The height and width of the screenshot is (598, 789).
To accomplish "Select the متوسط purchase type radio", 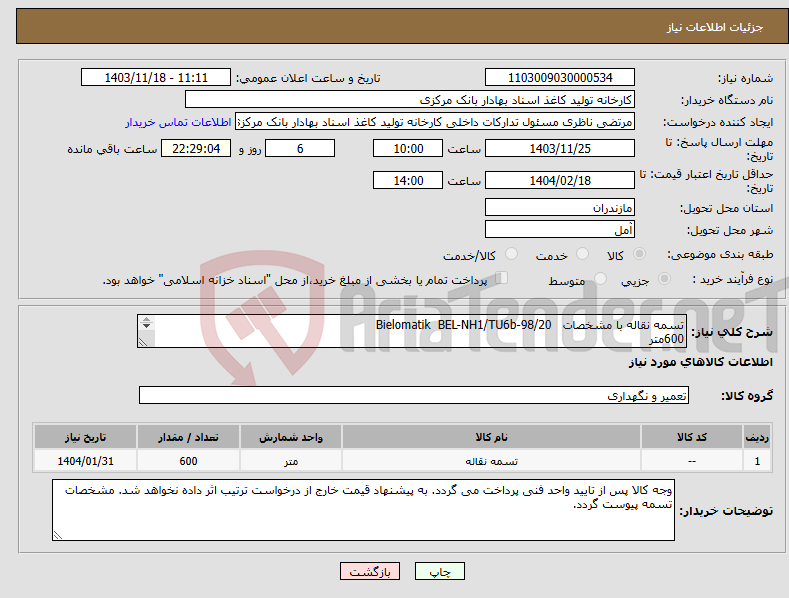I will click(600, 278).
